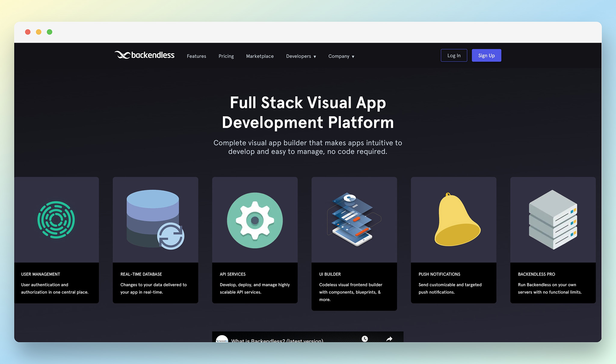The image size is (616, 364).
Task: Open the Features page from the navbar
Action: click(x=196, y=56)
